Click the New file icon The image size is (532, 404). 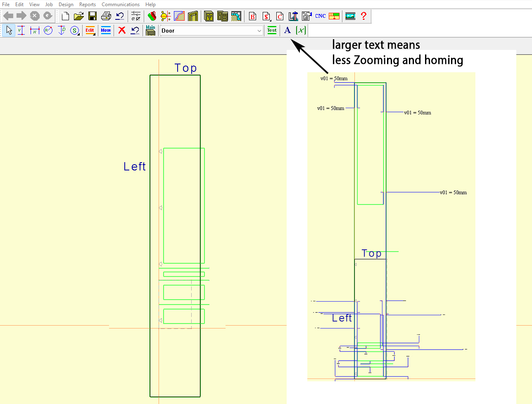point(65,16)
